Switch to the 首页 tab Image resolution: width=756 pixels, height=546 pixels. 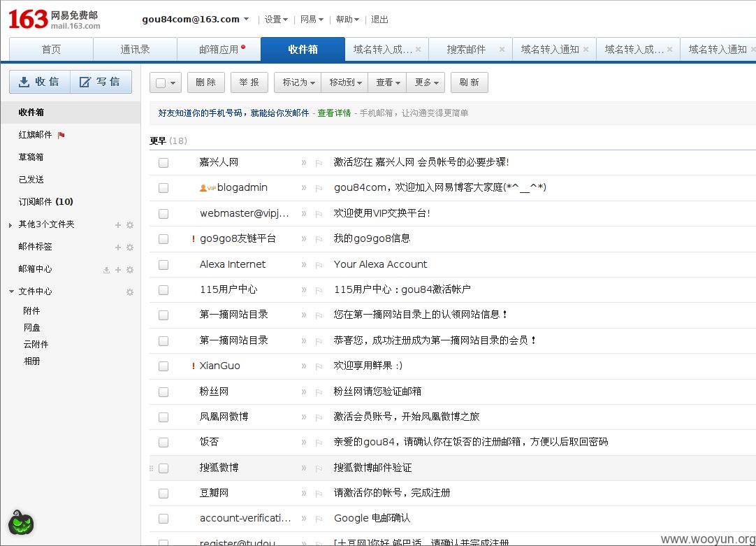point(51,49)
